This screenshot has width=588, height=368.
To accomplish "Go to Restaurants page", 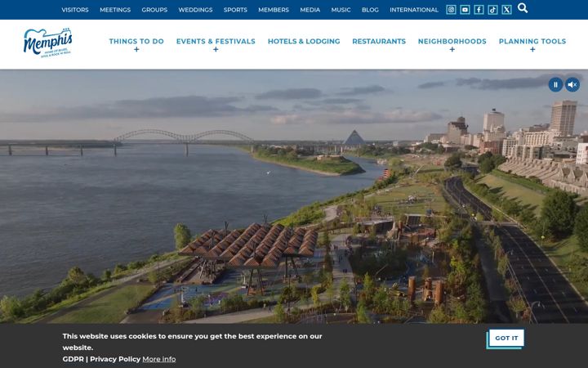I will tap(379, 42).
